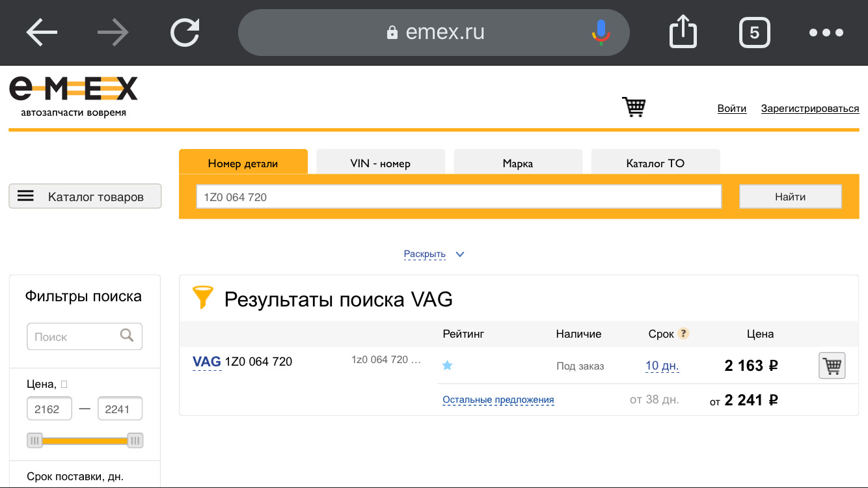Click the delivery time help question mark
Viewport: 868px width, 488px height.
coord(683,334)
